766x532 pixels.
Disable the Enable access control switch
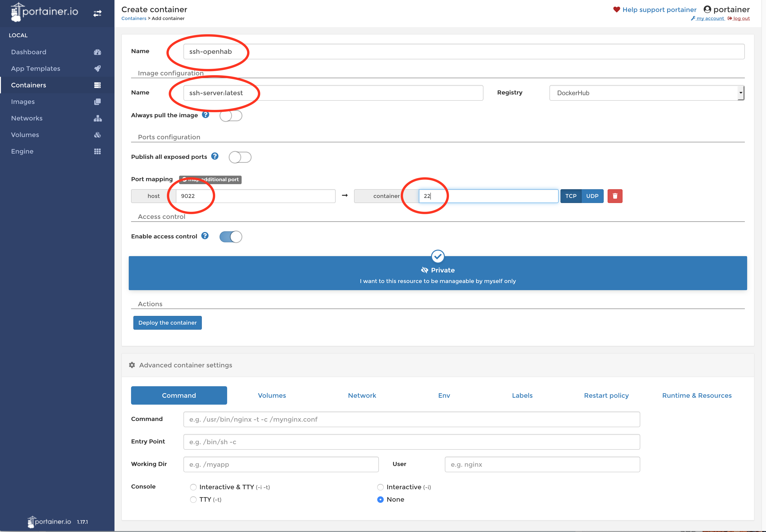(231, 237)
